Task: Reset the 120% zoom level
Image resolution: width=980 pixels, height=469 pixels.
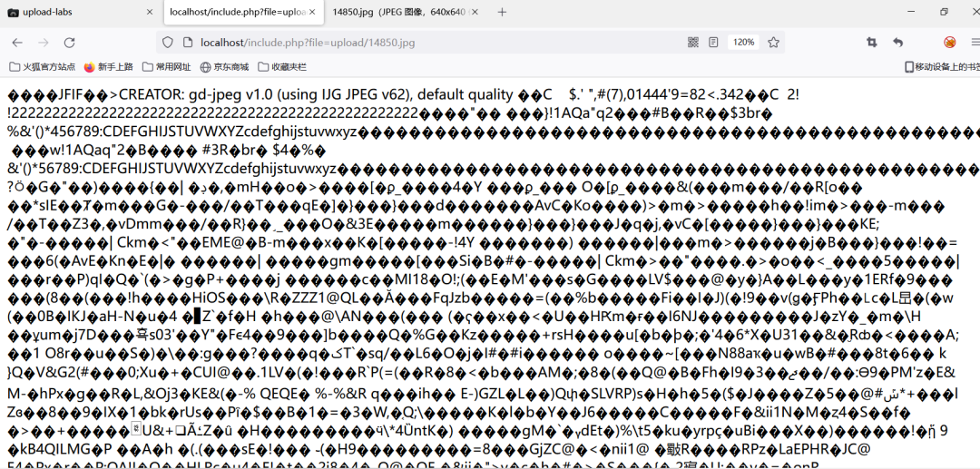Action: coord(744,43)
